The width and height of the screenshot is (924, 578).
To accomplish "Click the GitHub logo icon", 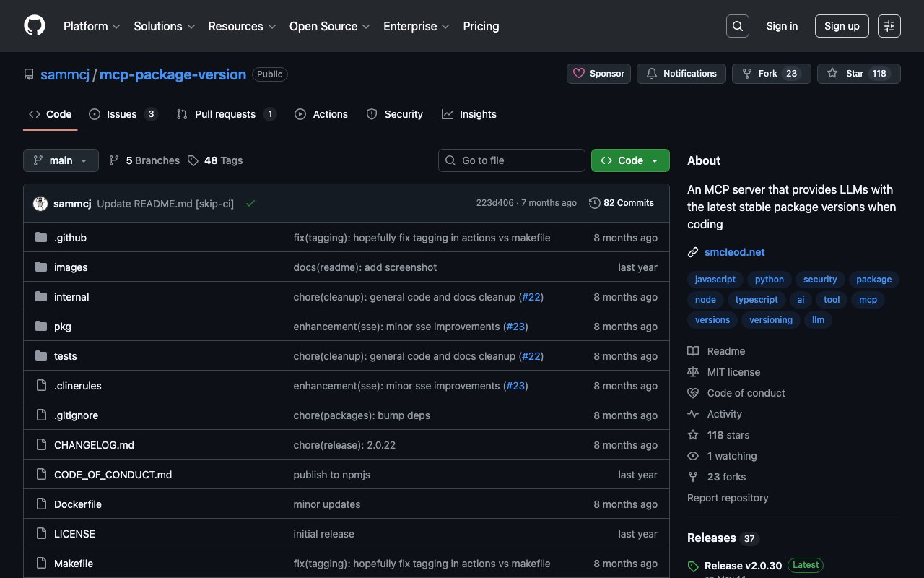I will pyautogui.click(x=35, y=26).
